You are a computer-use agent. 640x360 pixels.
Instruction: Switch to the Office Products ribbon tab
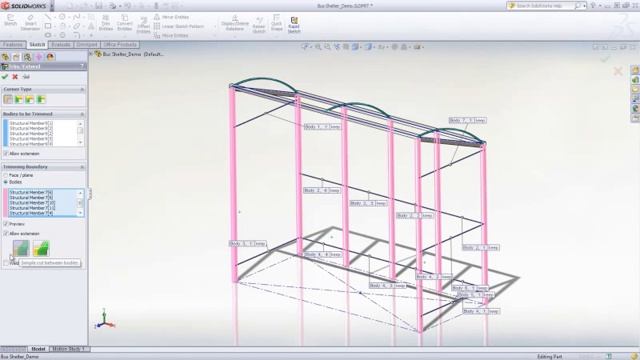(x=120, y=44)
